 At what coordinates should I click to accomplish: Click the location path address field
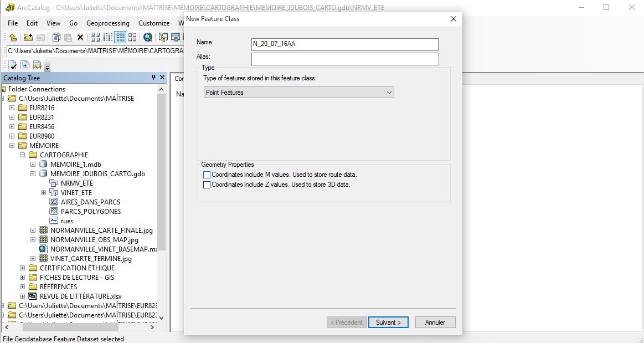95,51
